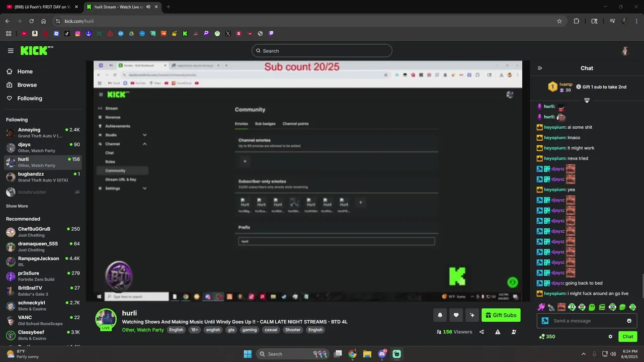Open Chrome media controls icon
Image resolution: width=644 pixels, height=362 pixels.
point(612,21)
